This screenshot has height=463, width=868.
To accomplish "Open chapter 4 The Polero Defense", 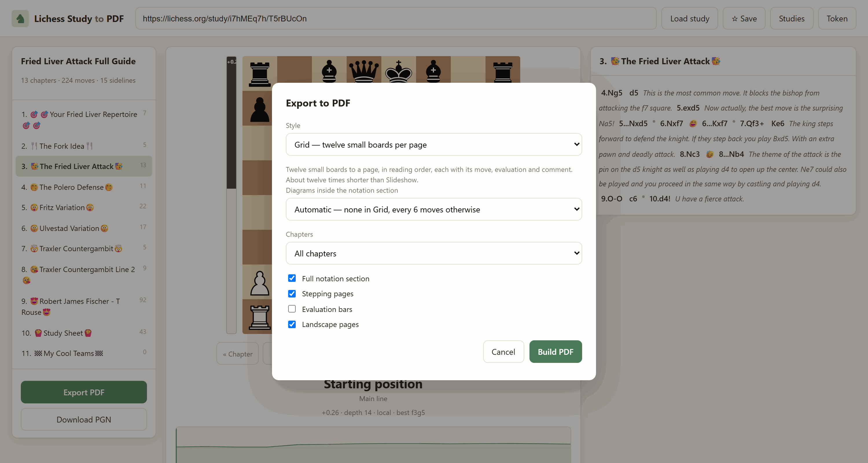I will tap(84, 187).
